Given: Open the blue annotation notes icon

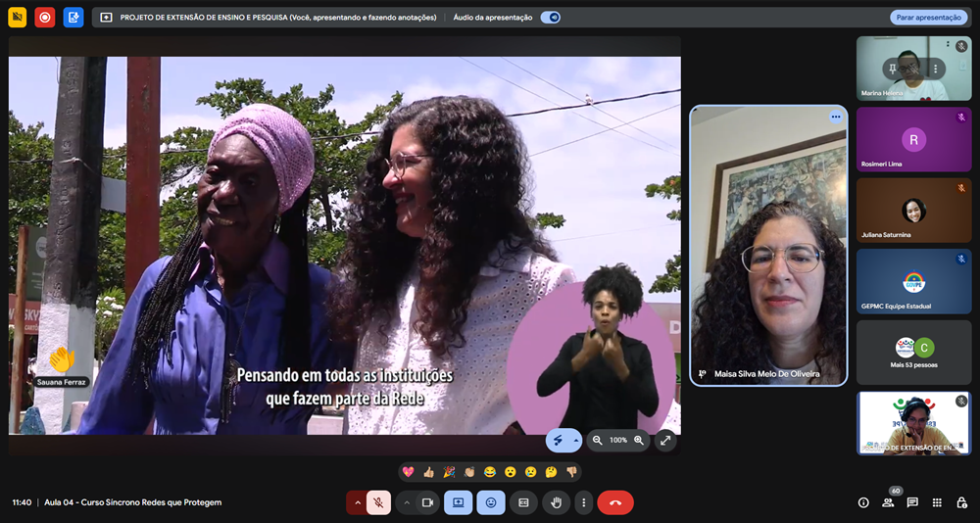Looking at the screenshot, I should tap(73, 17).
